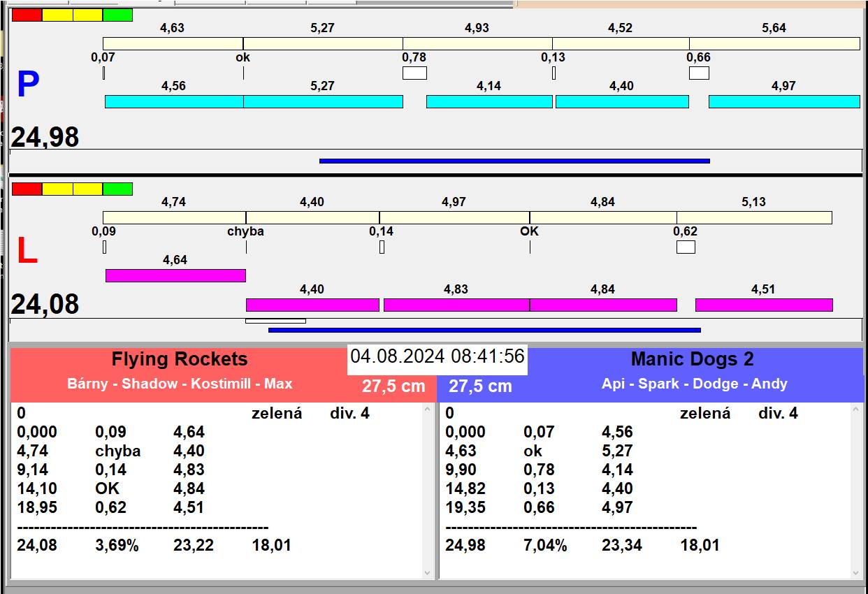Viewport: 868px width, 594px height.
Task: Select the white 0,62 pass marker in lane L
Action: pyautogui.click(x=686, y=247)
